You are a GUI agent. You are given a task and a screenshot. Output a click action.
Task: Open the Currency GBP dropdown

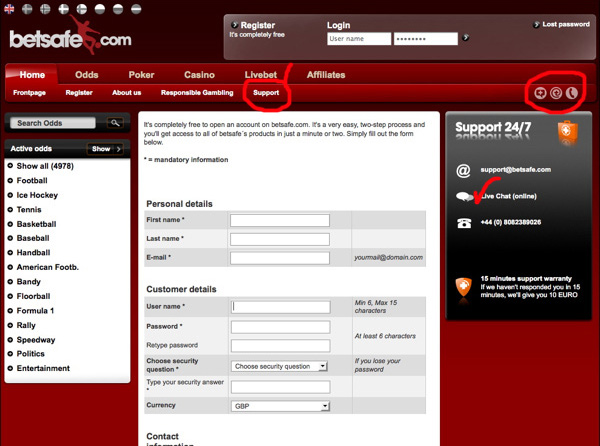280,406
